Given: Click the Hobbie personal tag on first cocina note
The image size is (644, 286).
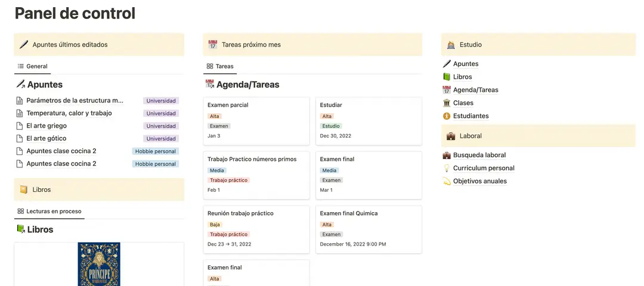Looking at the screenshot, I should [156, 151].
